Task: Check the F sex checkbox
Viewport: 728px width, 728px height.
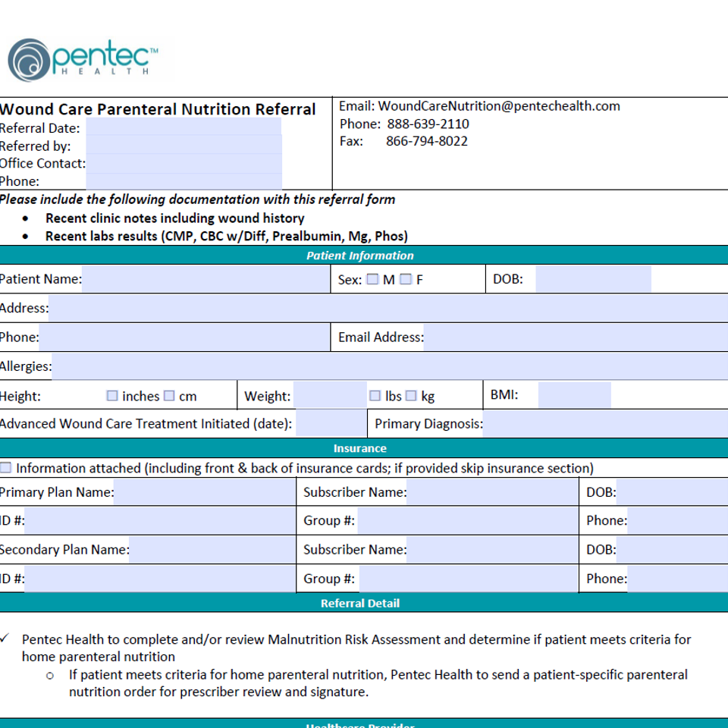Action: pyautogui.click(x=406, y=279)
